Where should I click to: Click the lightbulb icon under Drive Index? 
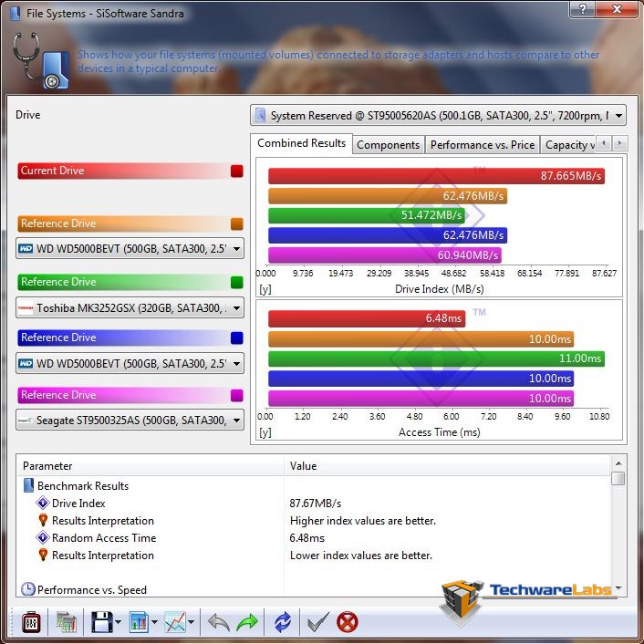coord(43,520)
